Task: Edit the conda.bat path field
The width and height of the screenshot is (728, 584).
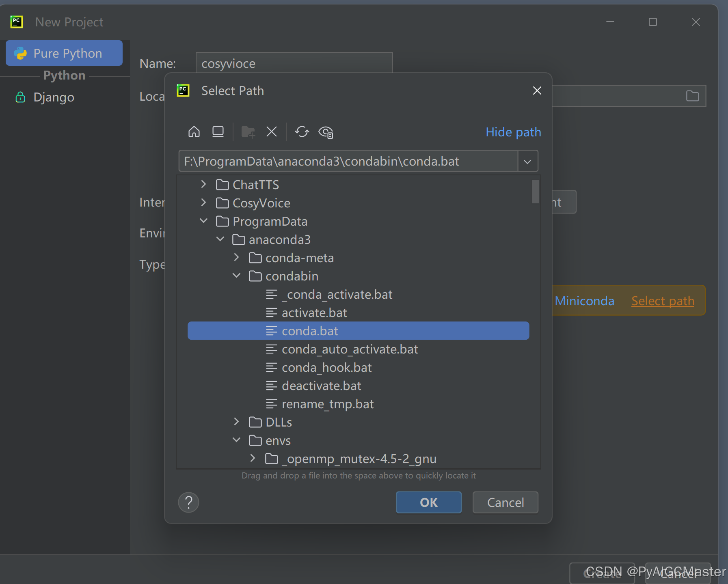Action: coord(348,162)
